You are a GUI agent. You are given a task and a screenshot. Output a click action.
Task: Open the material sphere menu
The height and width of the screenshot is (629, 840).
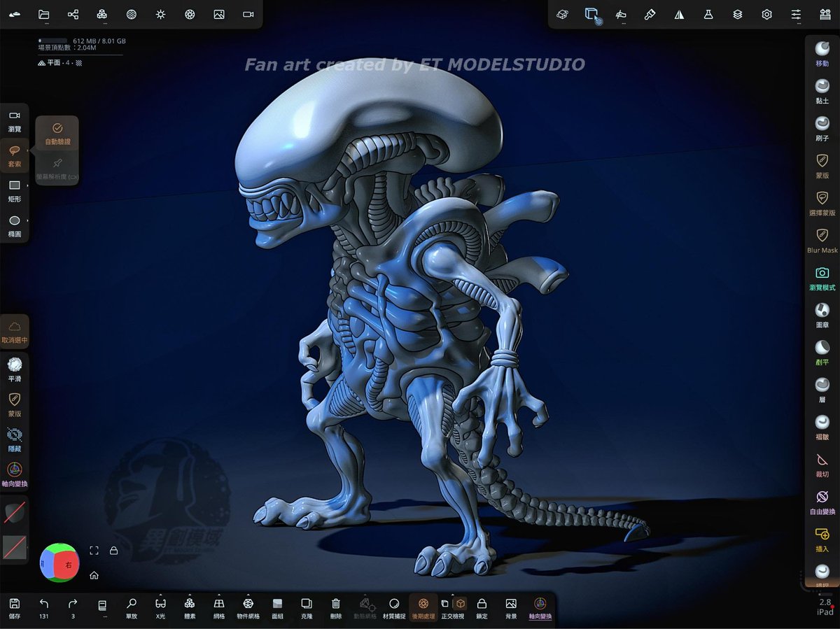click(x=131, y=14)
